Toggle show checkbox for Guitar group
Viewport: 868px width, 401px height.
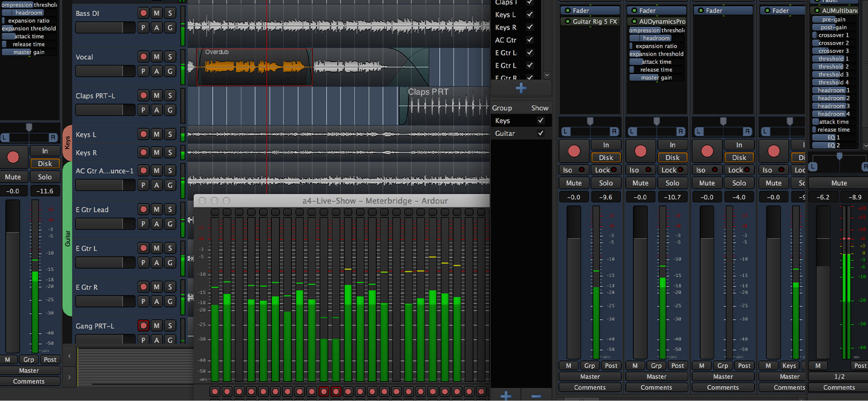coord(540,133)
